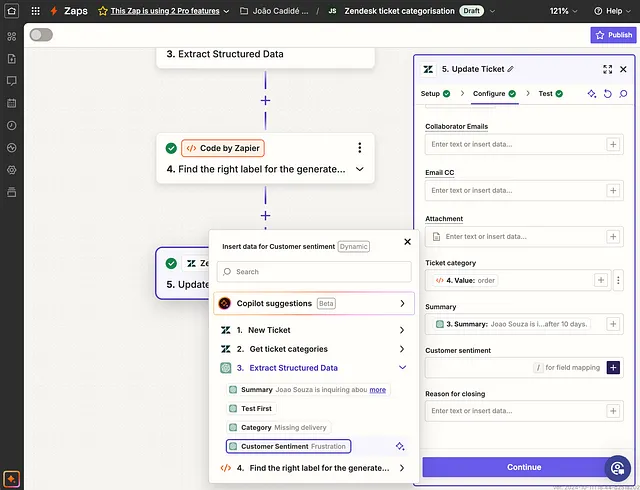
Task: Select the Customer Sentiment Frustration data pill
Action: pyautogui.click(x=288, y=446)
